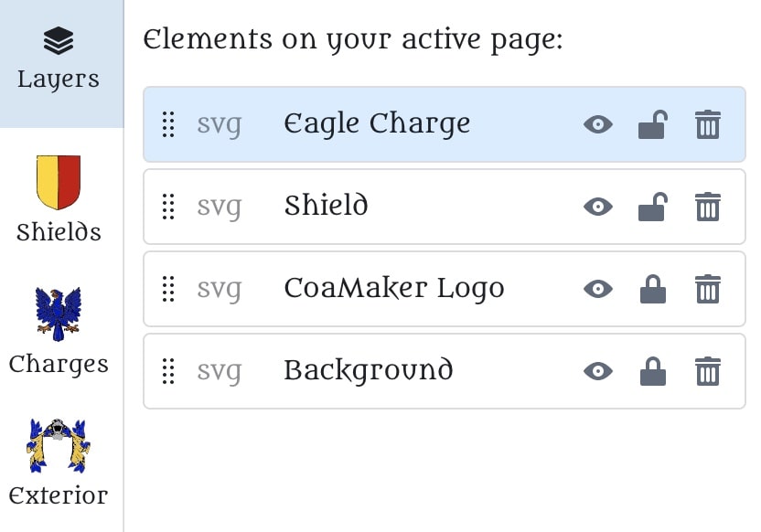Open the Shields tab
The width and height of the screenshot is (761, 532).
pyautogui.click(x=59, y=198)
